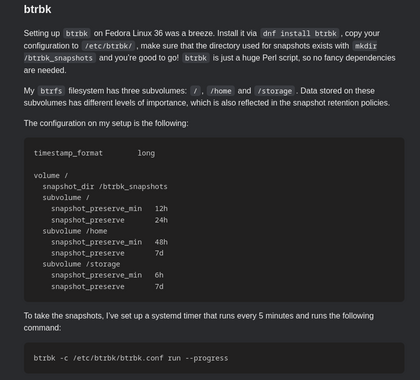Click the '/storage' inline code label
420x380 pixels.
274,91
